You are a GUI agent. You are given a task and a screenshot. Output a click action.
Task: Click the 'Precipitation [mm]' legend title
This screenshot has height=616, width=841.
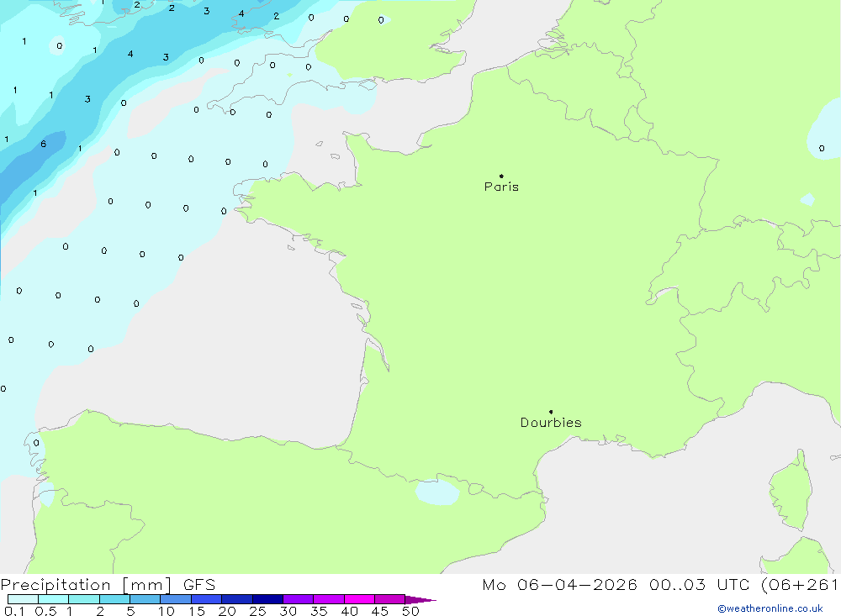87,585
